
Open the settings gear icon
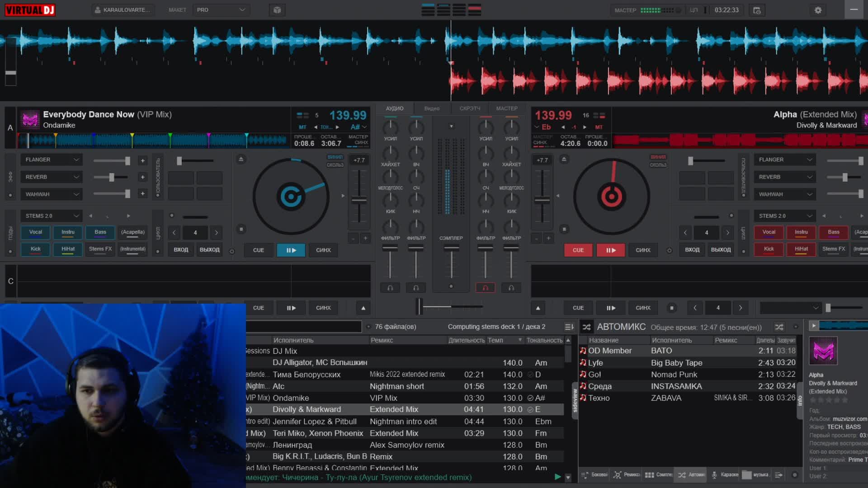[818, 10]
